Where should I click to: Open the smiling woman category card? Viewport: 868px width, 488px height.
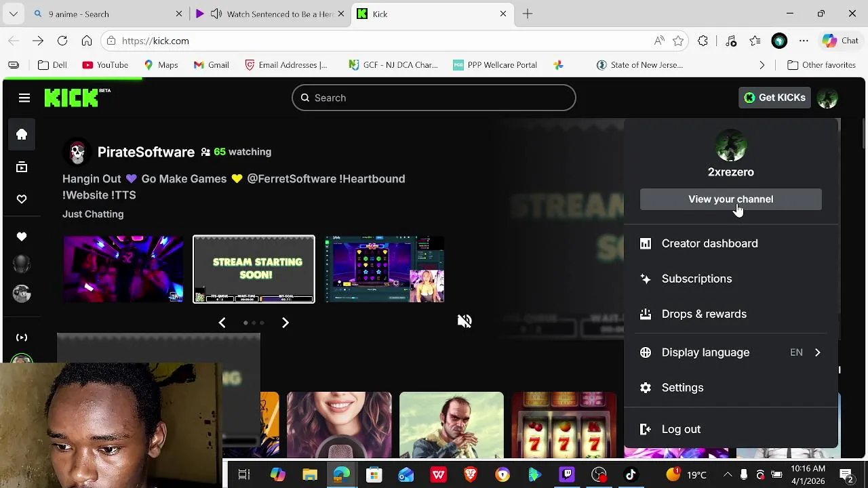339,425
